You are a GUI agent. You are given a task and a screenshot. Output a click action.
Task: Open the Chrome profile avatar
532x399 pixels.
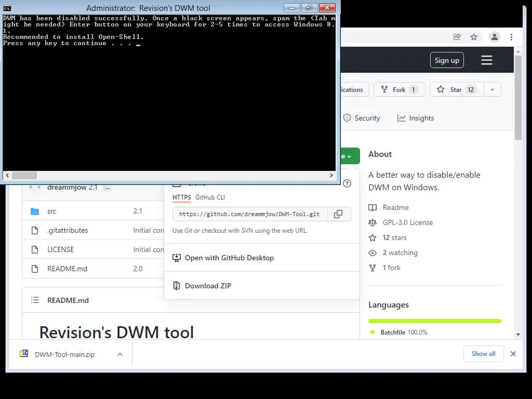(x=495, y=37)
